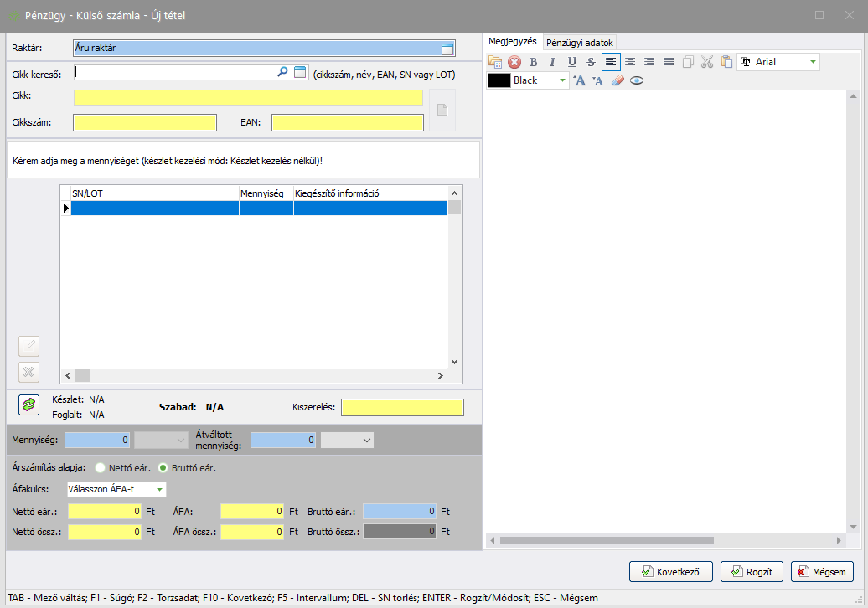Click the increase font size icon
868x608 pixels.
579,81
